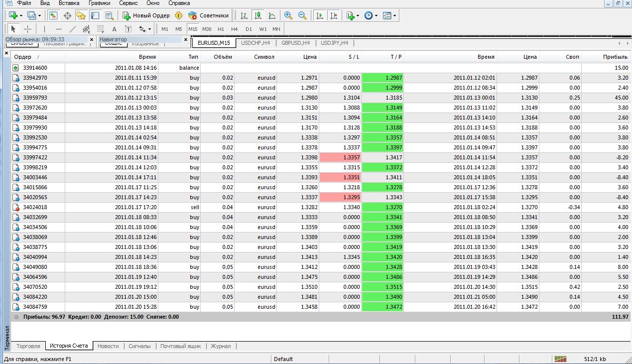Select the Horizontal Line drawing tool
This screenshot has height=364, width=632.
tap(58, 29)
